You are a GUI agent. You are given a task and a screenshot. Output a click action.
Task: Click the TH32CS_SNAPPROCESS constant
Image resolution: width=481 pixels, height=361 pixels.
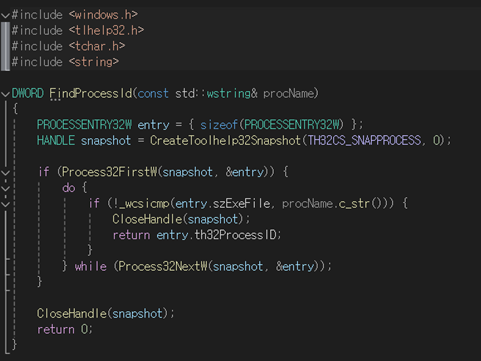tap(364, 140)
